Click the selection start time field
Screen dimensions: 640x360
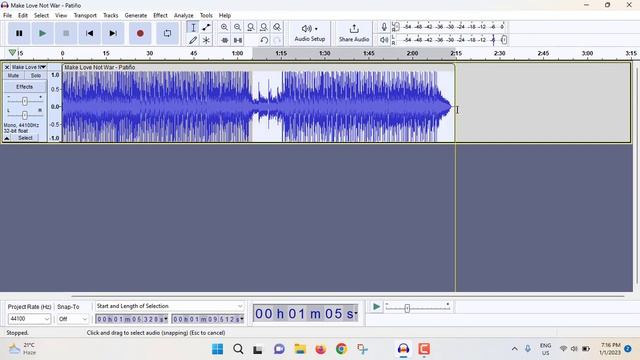131,319
